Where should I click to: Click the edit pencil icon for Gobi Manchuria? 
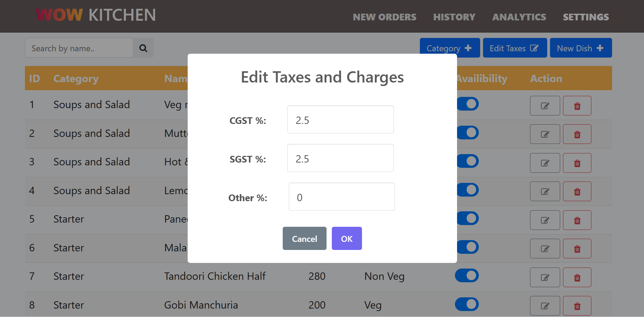(545, 306)
